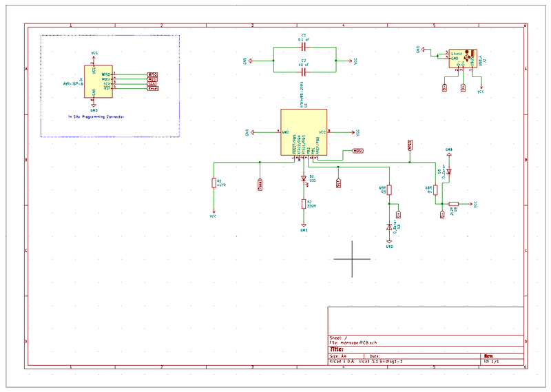This screenshot has width=551, height=392.
Task: Pick resistor R1 4.7k
Action: [x=214, y=183]
